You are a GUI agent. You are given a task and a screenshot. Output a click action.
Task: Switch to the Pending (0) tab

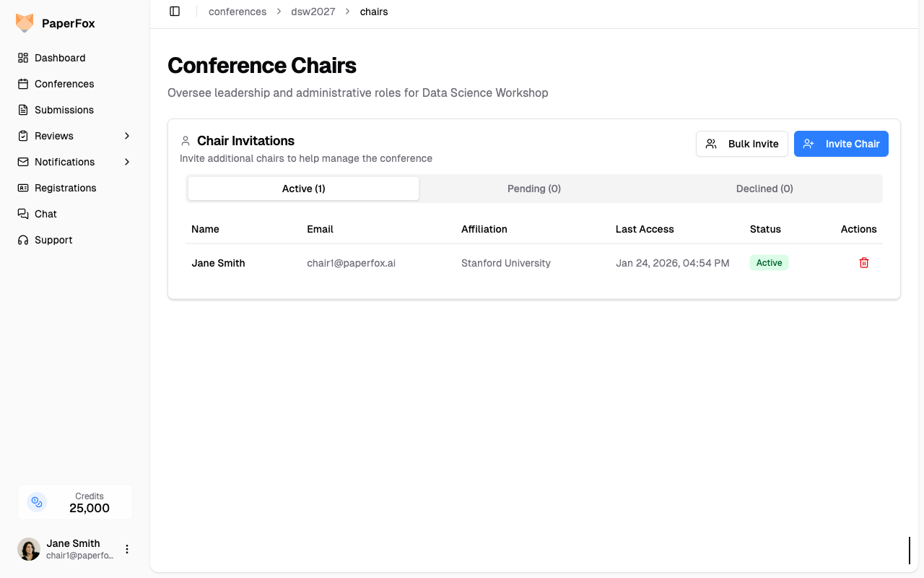click(x=534, y=189)
